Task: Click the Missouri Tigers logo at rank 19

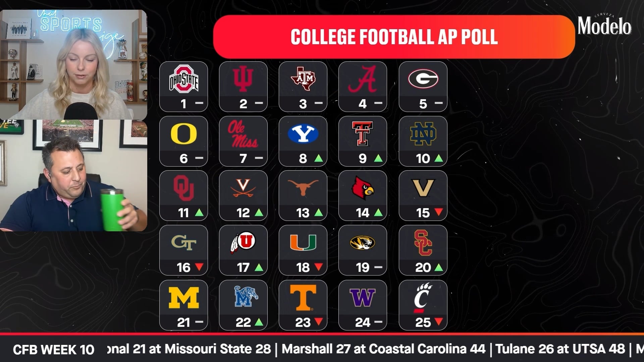Action: (363, 243)
